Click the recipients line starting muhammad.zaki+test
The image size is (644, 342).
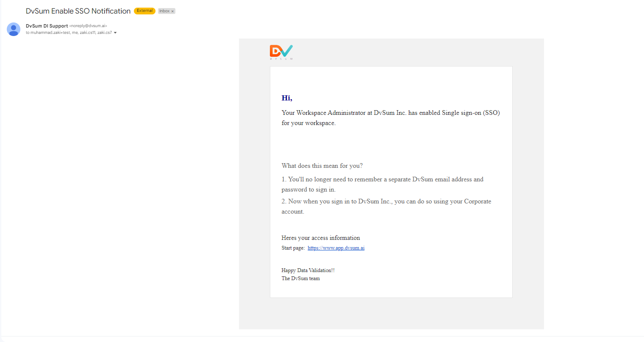69,33
